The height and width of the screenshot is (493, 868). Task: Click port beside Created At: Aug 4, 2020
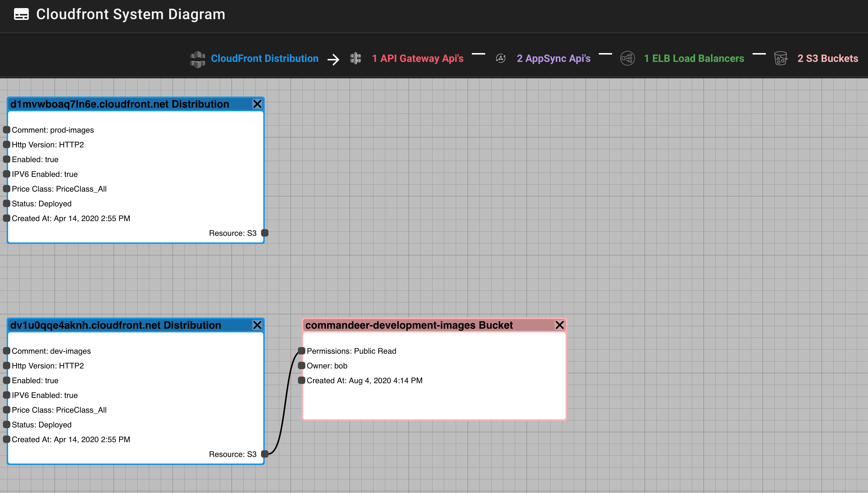[302, 380]
